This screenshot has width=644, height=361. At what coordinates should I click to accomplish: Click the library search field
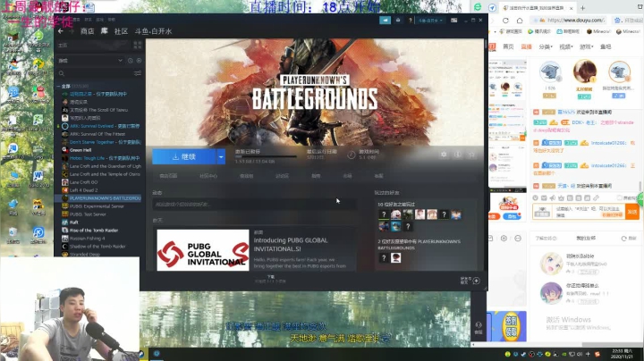point(95,73)
